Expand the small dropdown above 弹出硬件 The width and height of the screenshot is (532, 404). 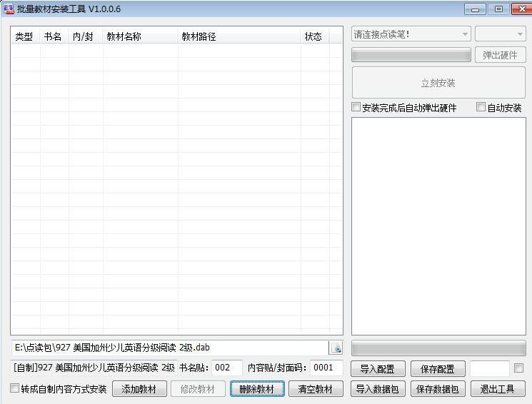[x=501, y=34]
